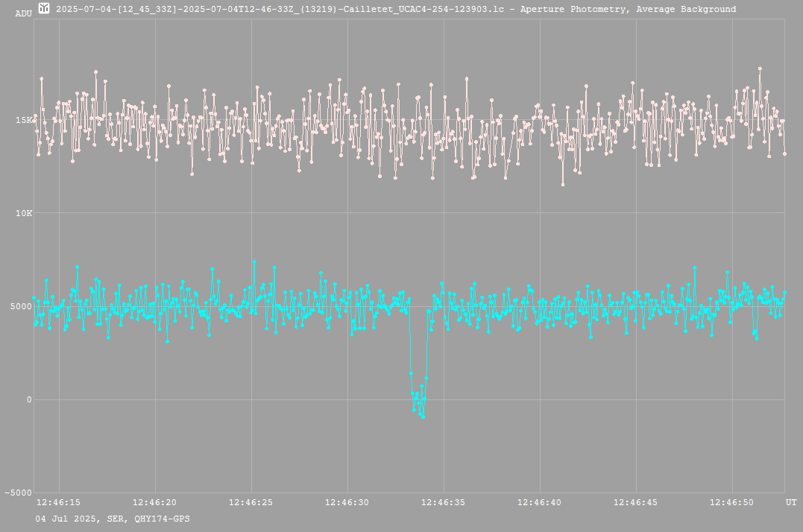
Task: Click the 10K y-axis label
Action: pyautogui.click(x=24, y=213)
